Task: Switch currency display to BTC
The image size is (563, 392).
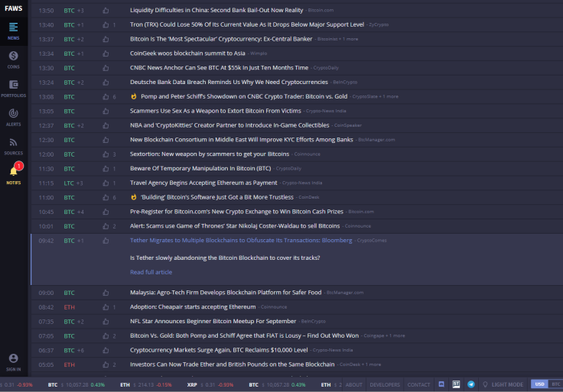Action: click(x=555, y=384)
